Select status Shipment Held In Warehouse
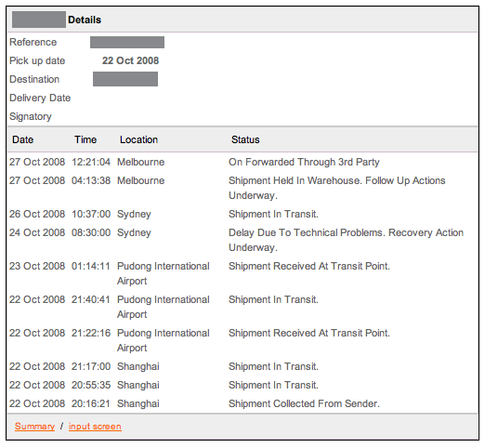Screen dimensions: 485x448 tap(337, 188)
